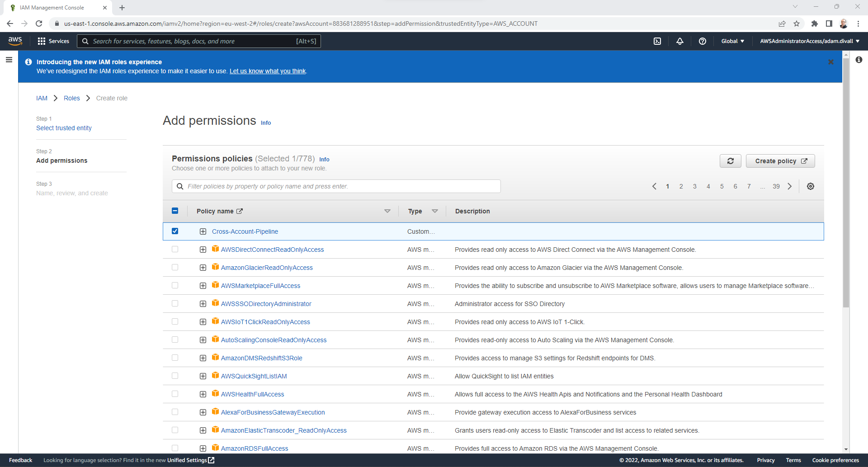Sort by Policy name column arrow
The width and height of the screenshot is (868, 467).
click(387, 211)
